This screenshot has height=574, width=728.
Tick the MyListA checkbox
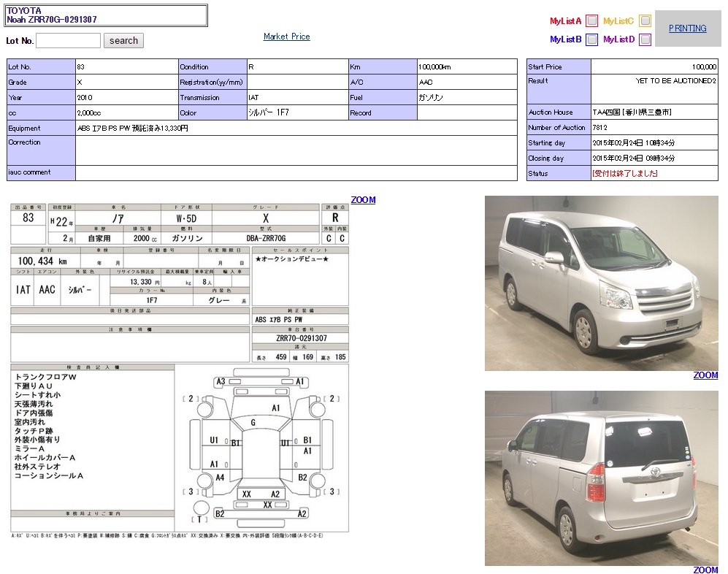(x=592, y=21)
